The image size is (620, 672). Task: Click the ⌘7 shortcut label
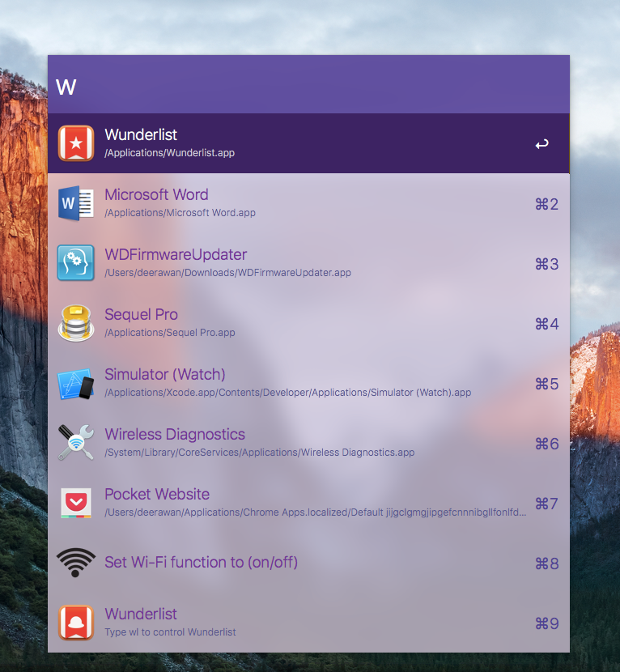[x=546, y=504]
